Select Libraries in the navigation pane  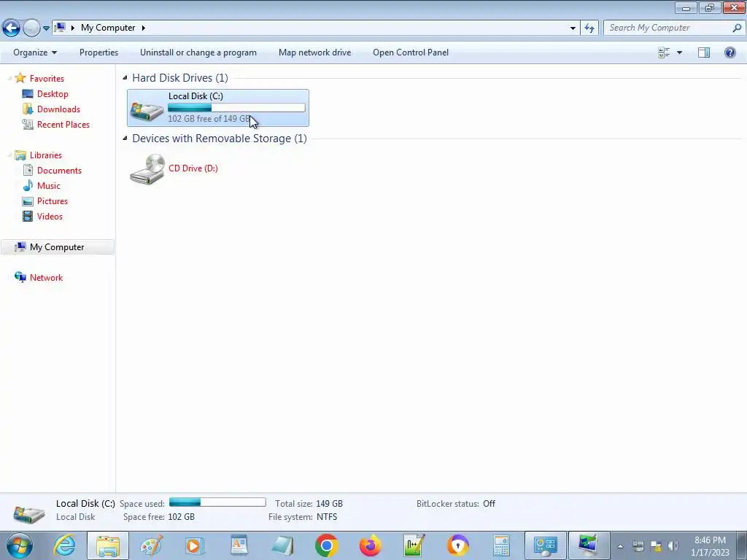tap(46, 155)
